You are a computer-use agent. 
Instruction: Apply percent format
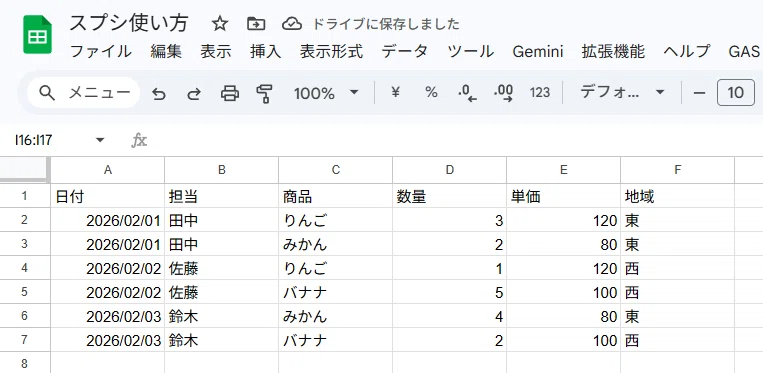click(431, 92)
